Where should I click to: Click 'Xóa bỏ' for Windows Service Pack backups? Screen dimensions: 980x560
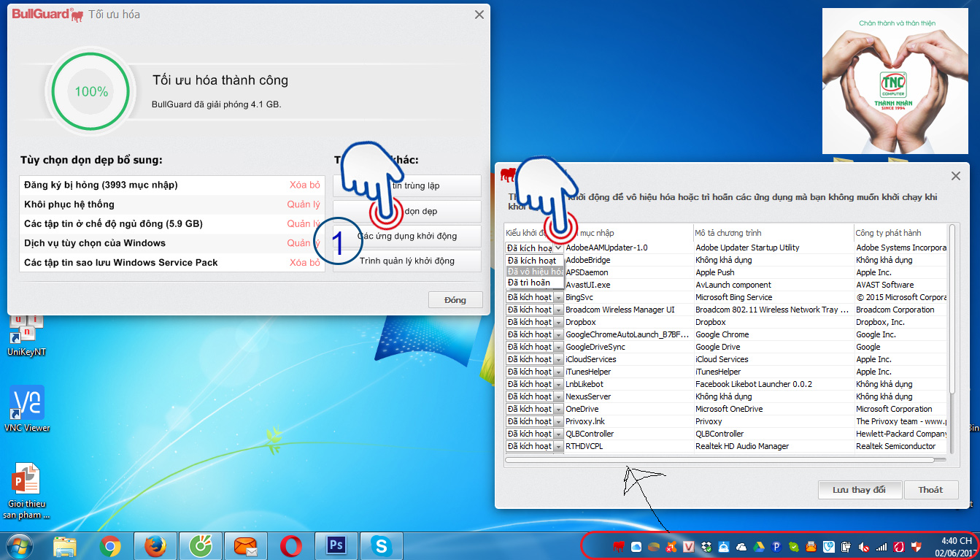tap(304, 263)
